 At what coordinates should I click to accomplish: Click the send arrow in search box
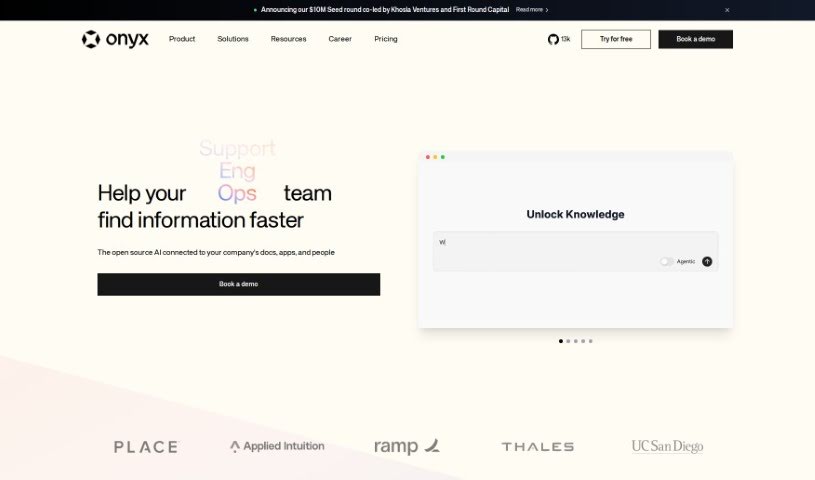coord(707,262)
